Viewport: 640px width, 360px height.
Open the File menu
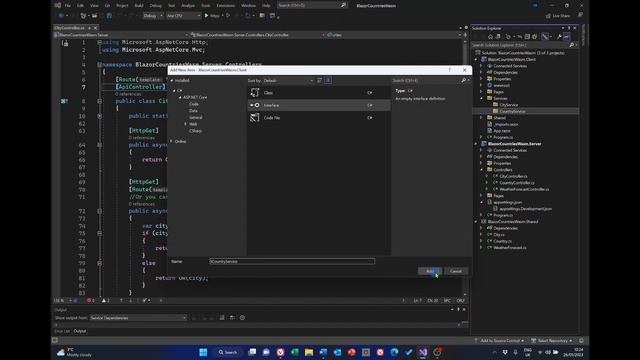tap(68, 6)
